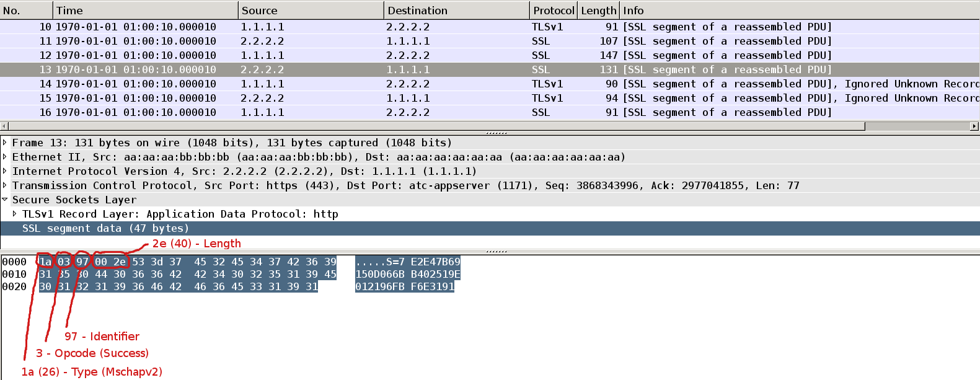Select packet number 11 in the list
The height and width of the screenshot is (380, 980).
point(490,41)
